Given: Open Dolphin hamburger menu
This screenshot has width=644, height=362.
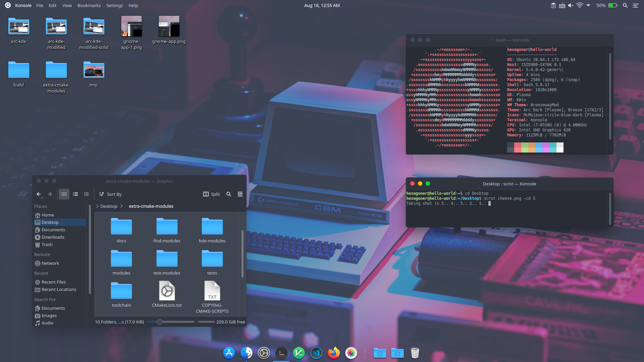Looking at the screenshot, I should tap(240, 194).
